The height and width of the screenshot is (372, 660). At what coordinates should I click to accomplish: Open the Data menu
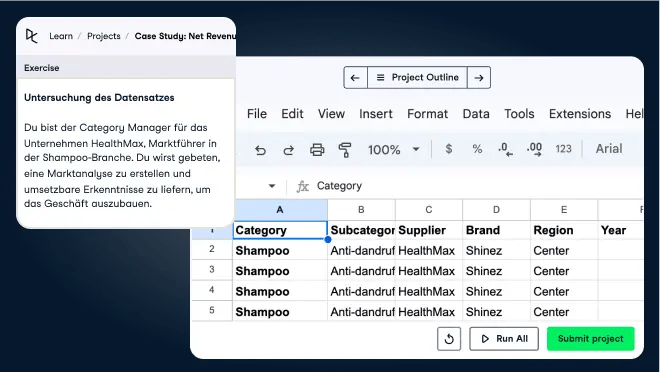pos(476,114)
